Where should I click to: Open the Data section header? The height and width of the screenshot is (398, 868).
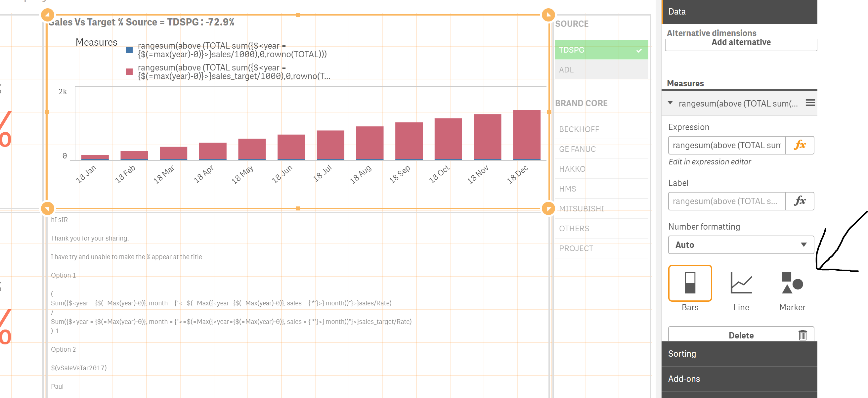coord(739,12)
